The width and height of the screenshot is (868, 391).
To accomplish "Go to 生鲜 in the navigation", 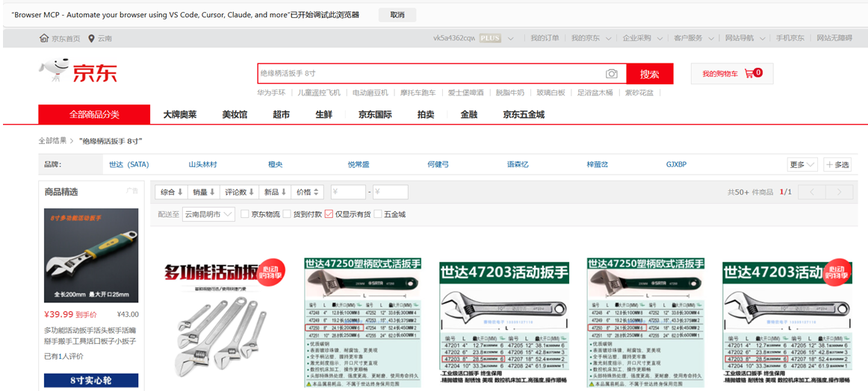I will tap(324, 114).
